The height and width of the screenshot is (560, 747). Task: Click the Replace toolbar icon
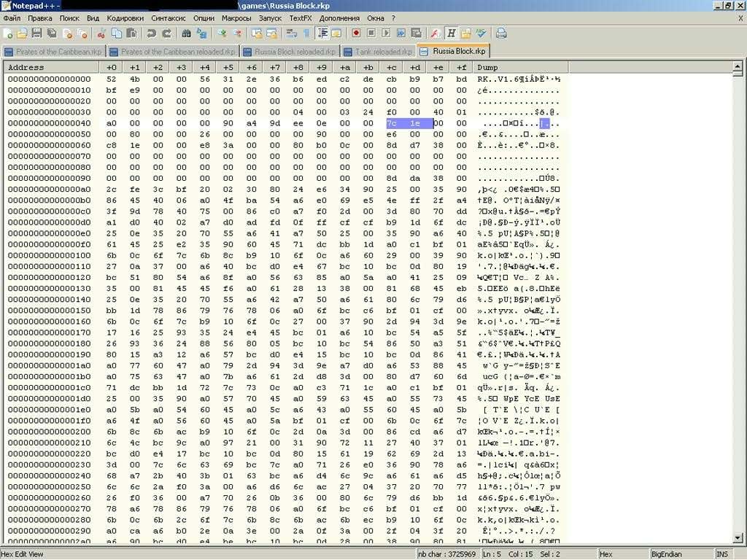pos(202,34)
